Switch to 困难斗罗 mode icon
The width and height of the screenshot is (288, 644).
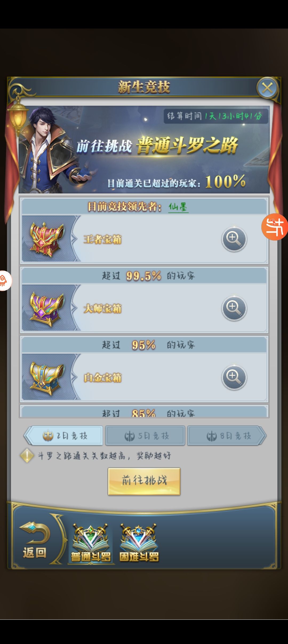point(139,543)
